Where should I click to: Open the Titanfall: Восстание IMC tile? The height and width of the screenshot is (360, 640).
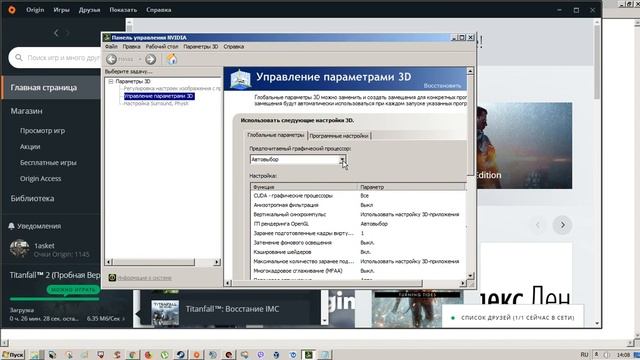pos(231,309)
